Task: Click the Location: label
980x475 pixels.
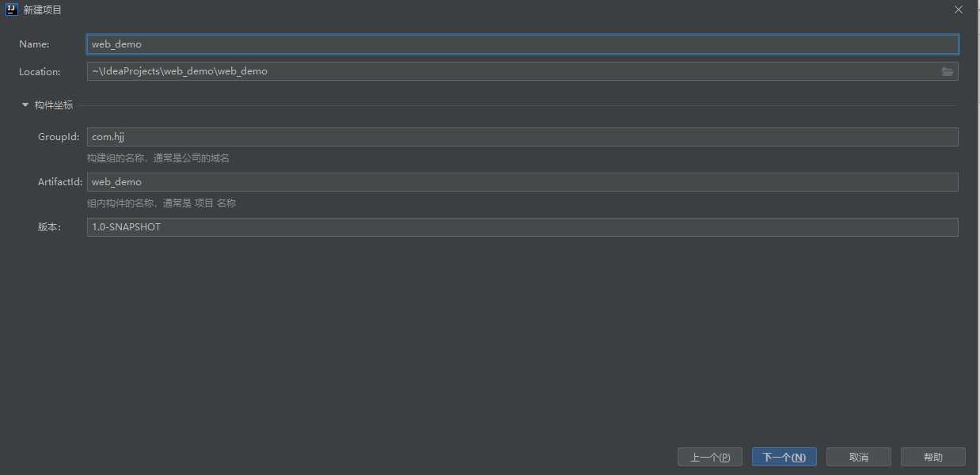Action: pyautogui.click(x=40, y=72)
